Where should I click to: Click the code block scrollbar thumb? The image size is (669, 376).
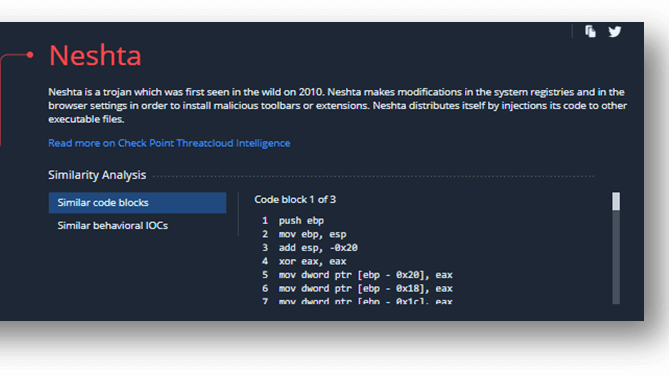click(616, 201)
